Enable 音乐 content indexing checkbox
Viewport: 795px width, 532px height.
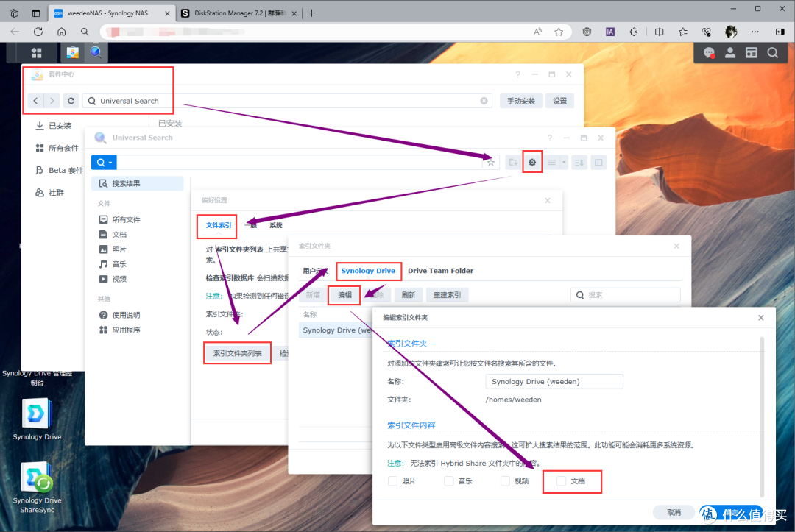pos(449,480)
